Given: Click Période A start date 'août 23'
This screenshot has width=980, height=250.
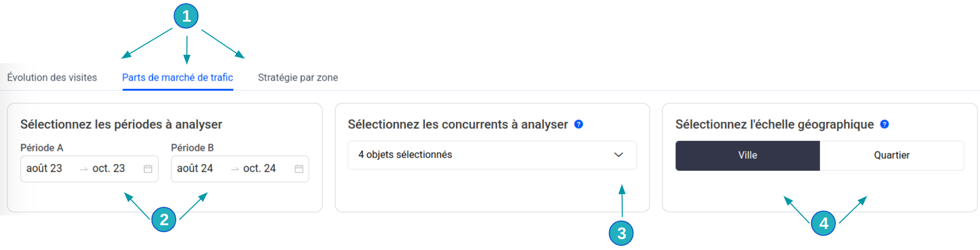Looking at the screenshot, I should (44, 169).
